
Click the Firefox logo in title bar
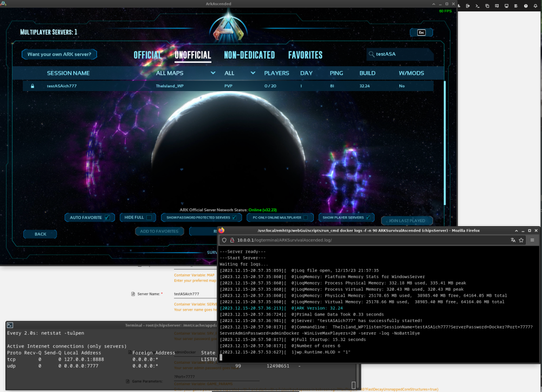[x=222, y=230]
